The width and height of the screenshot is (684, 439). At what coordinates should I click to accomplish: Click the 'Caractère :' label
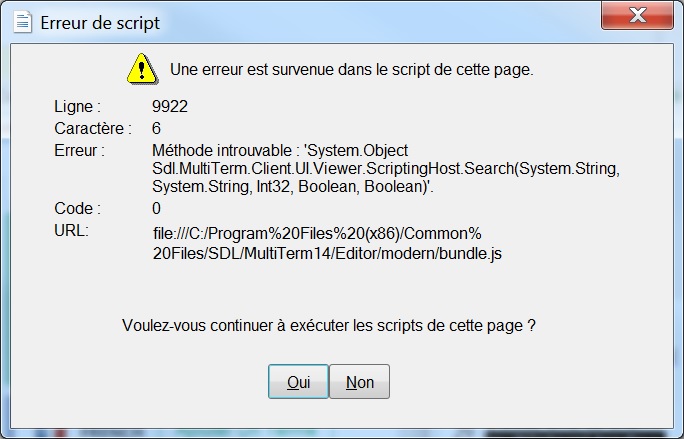(x=93, y=128)
